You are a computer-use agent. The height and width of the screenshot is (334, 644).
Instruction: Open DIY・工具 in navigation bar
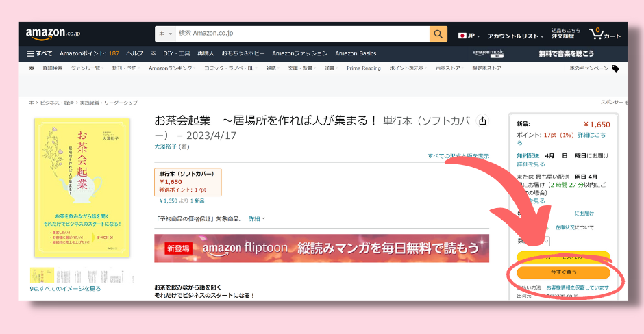(x=177, y=53)
